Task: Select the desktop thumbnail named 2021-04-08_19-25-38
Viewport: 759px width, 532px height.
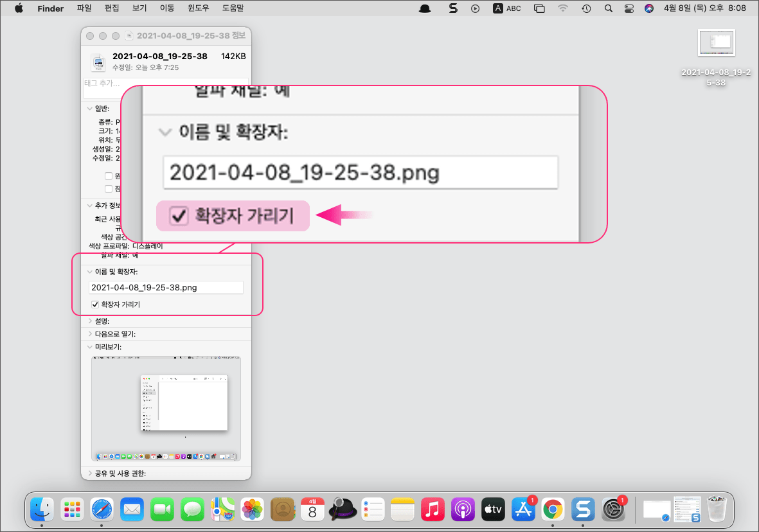Action: coord(716,42)
